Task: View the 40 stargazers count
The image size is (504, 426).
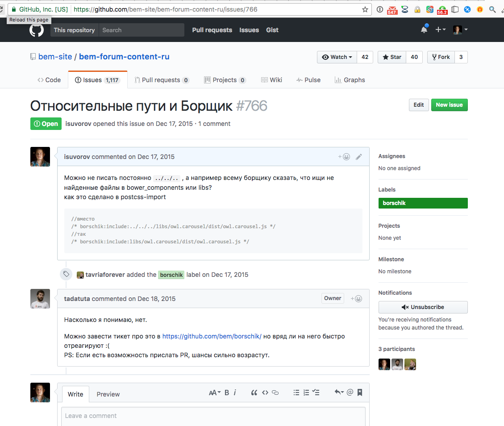Action: (414, 57)
